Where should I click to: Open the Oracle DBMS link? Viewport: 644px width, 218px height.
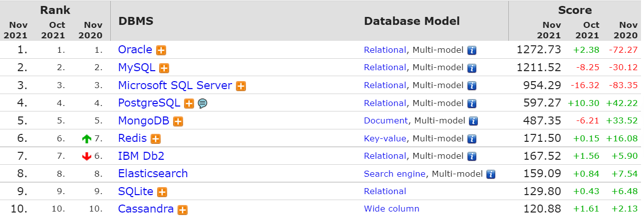click(135, 50)
